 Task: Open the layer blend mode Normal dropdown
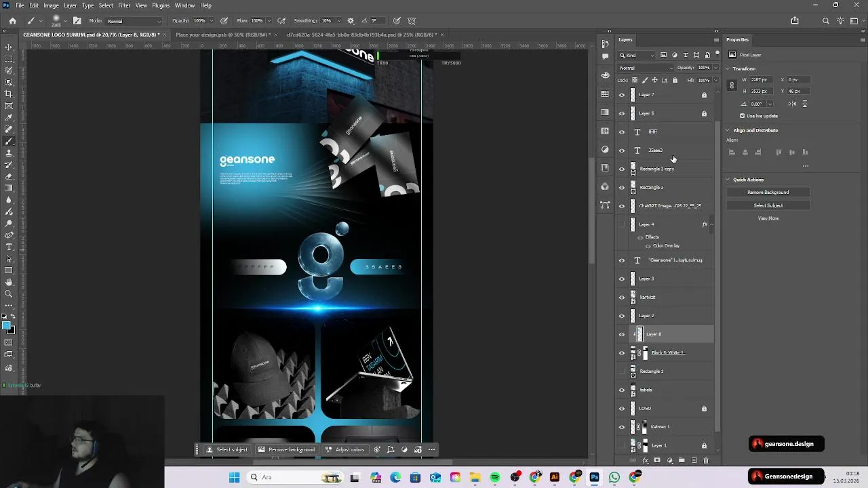tap(646, 68)
